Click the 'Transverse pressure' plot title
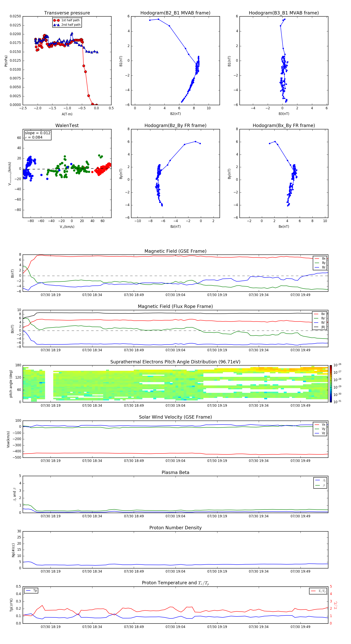The width and height of the screenshot is (351, 644). 67,13
